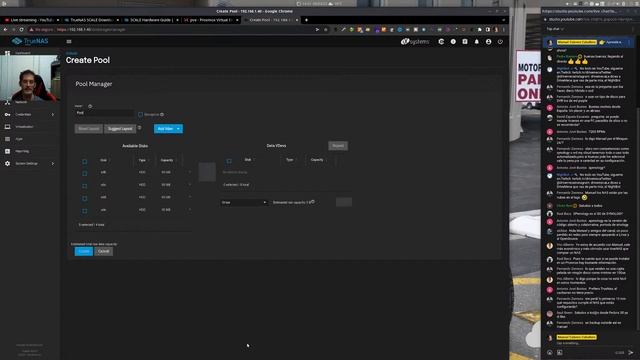Click the System Settings gear icon
The width and height of the screenshot is (640, 360).
(7, 164)
